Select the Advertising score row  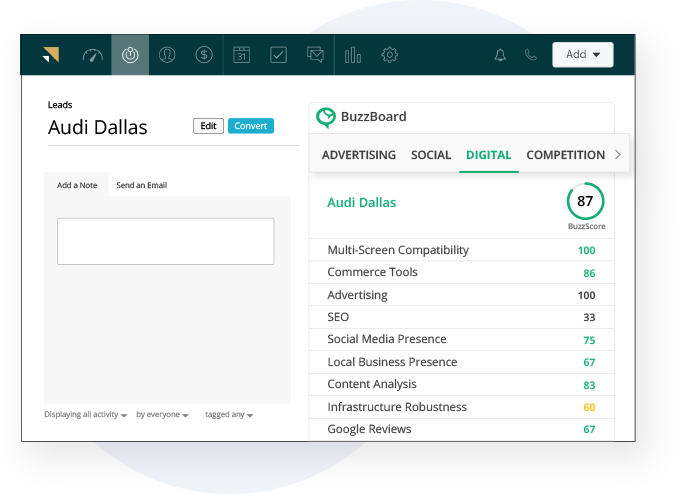(x=461, y=295)
